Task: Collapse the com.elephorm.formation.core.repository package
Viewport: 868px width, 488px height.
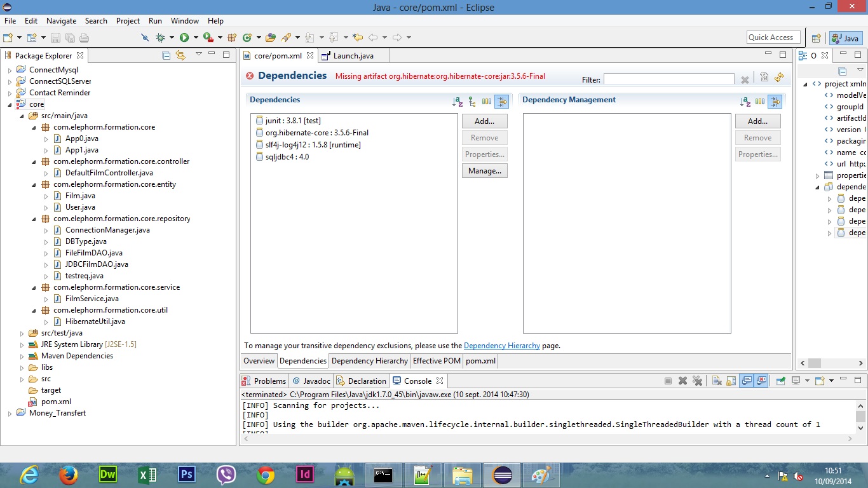Action: pos(34,219)
